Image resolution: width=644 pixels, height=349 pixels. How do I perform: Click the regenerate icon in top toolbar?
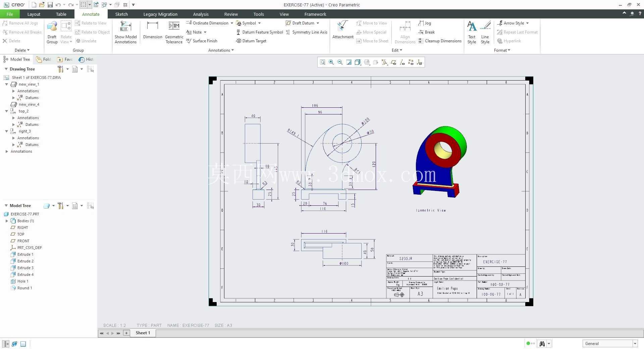click(x=96, y=5)
